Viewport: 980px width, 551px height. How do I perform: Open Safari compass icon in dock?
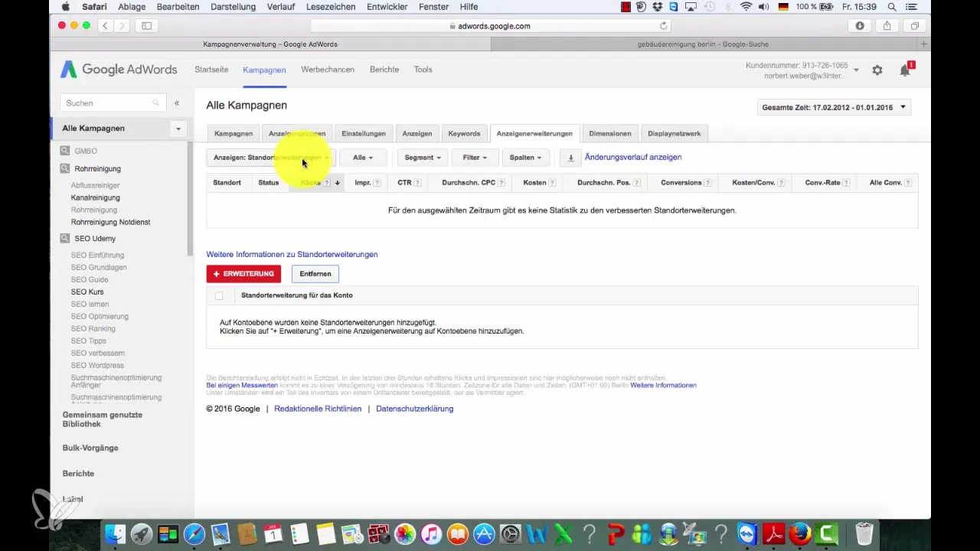(194, 533)
